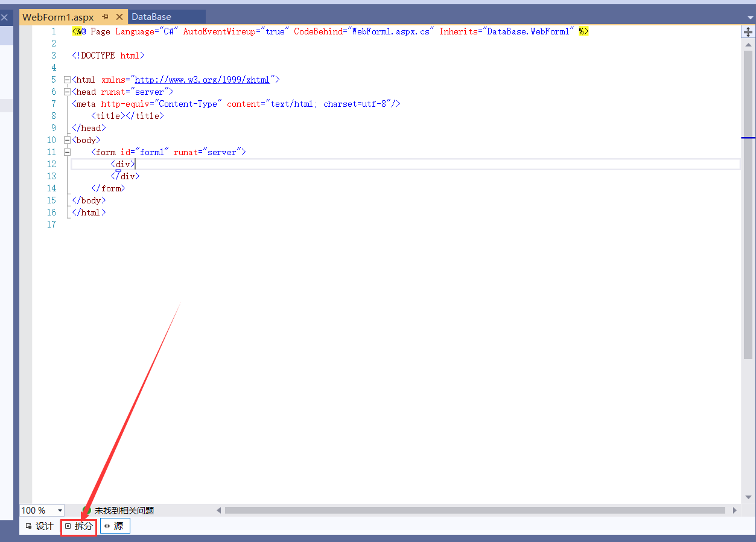Image resolution: width=756 pixels, height=542 pixels.
Task: Click the close X at top-left corner
Action: pyautogui.click(x=5, y=17)
